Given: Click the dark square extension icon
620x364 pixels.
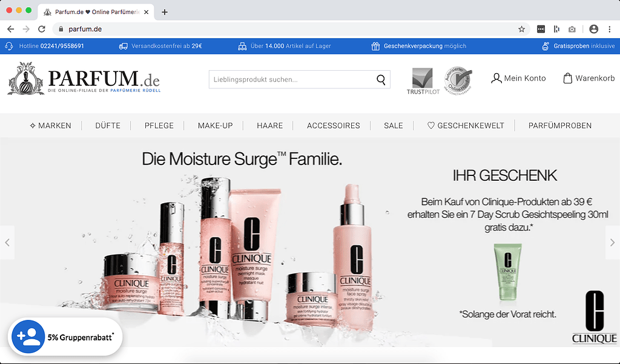Looking at the screenshot, I should 541,29.
